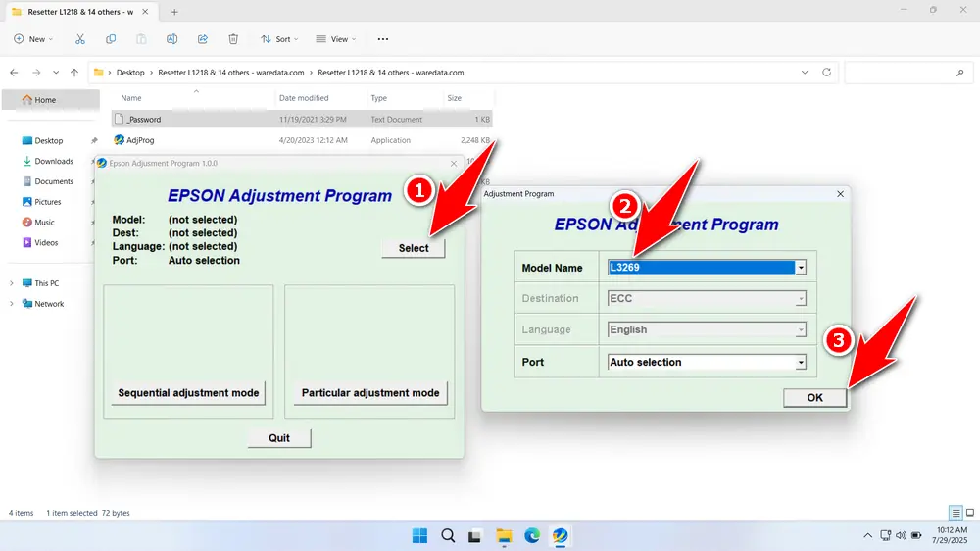Select Pictures in navigation pane
The image size is (980, 551).
(x=47, y=202)
